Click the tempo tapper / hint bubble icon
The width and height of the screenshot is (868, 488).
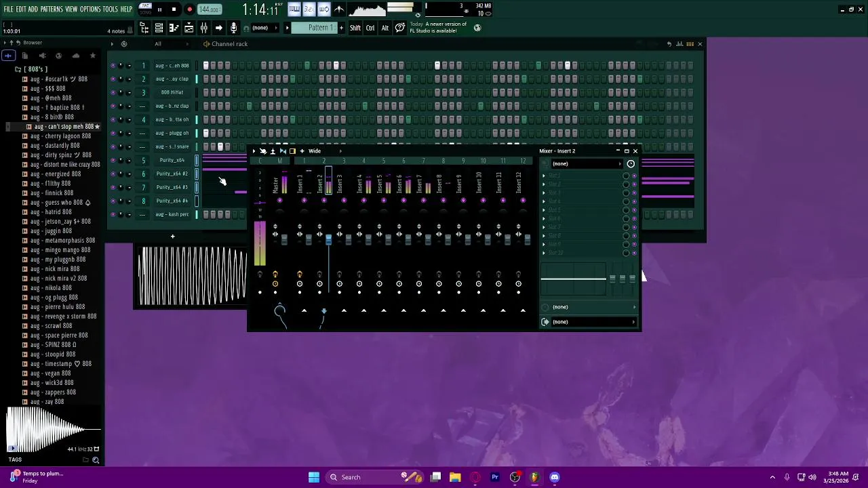click(400, 28)
